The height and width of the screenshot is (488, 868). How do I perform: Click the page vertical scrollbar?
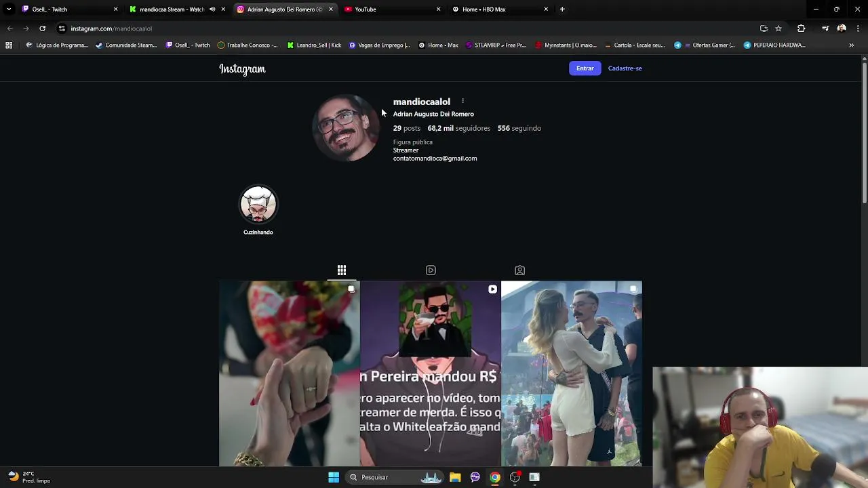pos(864,133)
